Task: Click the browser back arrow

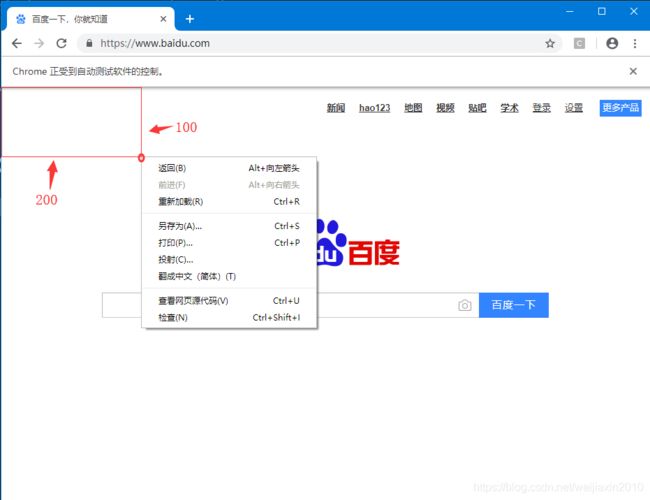Action: (x=17, y=43)
